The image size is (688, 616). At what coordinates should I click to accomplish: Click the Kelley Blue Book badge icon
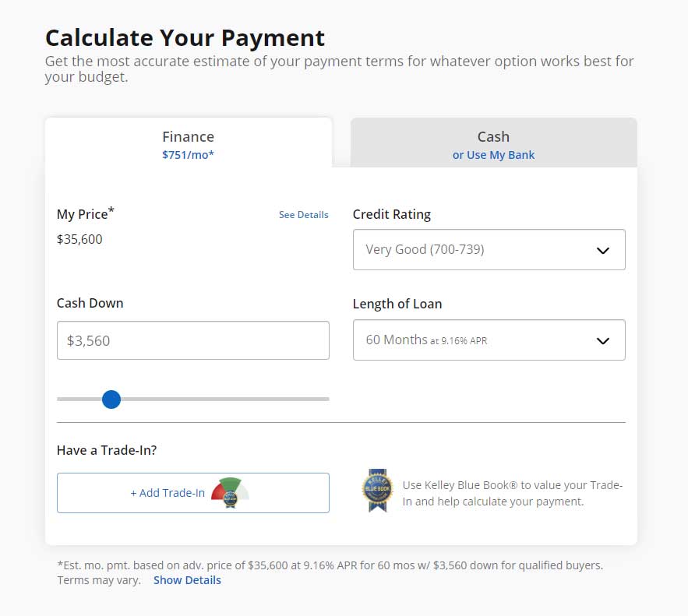coord(377,491)
